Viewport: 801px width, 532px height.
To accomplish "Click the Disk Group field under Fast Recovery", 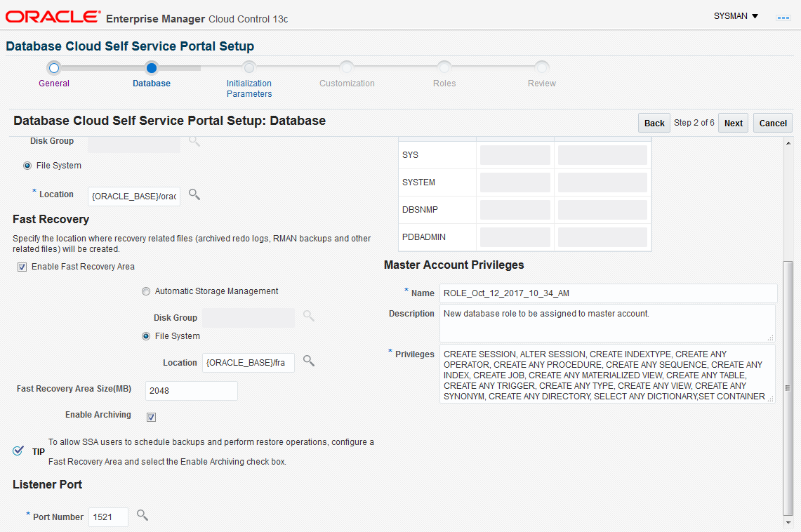I will (x=249, y=317).
